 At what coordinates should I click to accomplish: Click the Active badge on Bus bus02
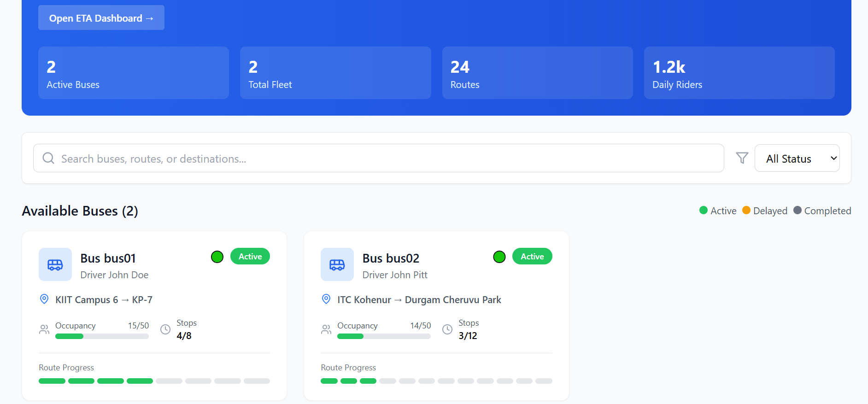(532, 256)
